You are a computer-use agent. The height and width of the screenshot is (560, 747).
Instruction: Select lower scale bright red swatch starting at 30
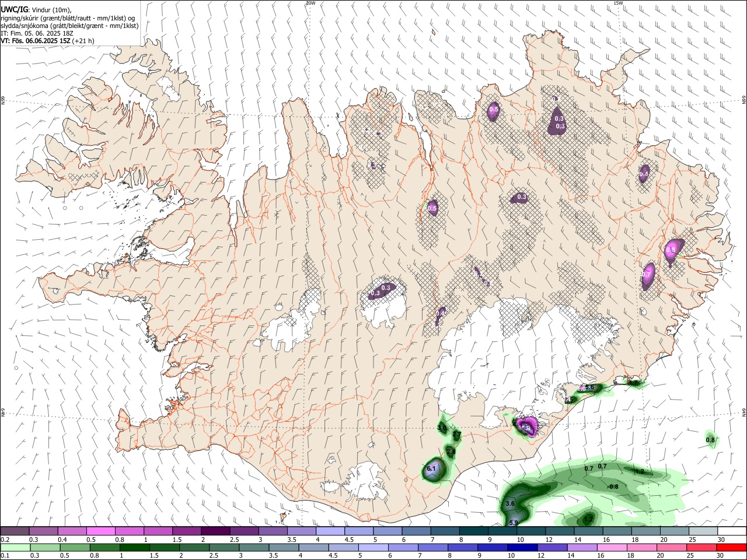[x=731, y=548]
